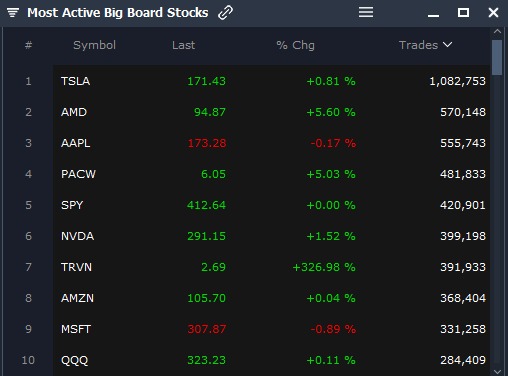Sort by the % Chg column header
Screen dimensions: 508x376
[x=295, y=45]
